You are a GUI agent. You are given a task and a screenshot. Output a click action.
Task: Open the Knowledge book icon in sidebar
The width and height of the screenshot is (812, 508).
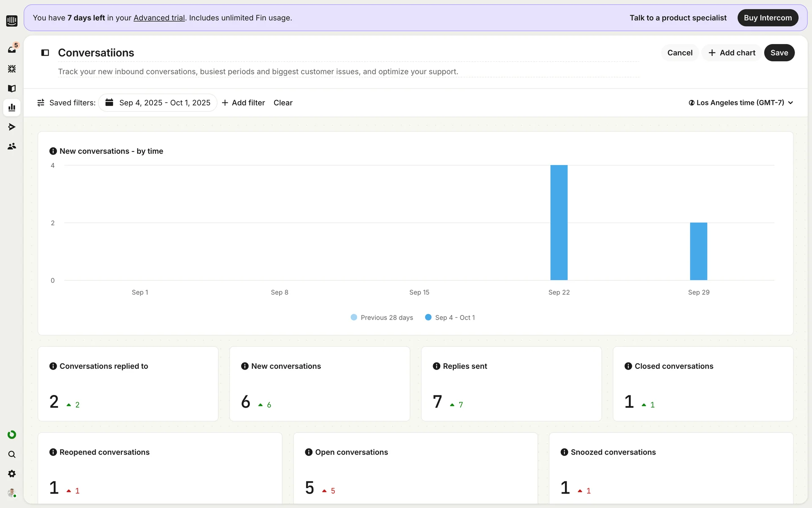tap(12, 88)
